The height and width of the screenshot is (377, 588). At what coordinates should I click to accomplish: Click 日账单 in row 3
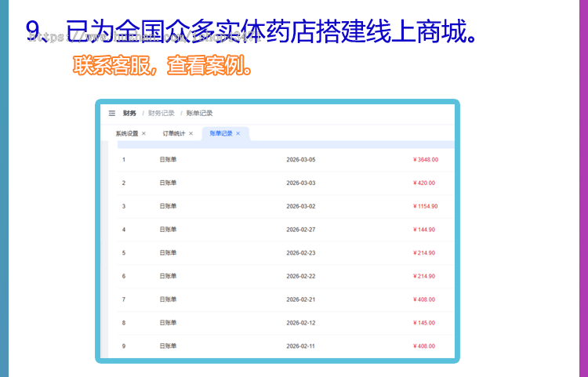tap(168, 206)
